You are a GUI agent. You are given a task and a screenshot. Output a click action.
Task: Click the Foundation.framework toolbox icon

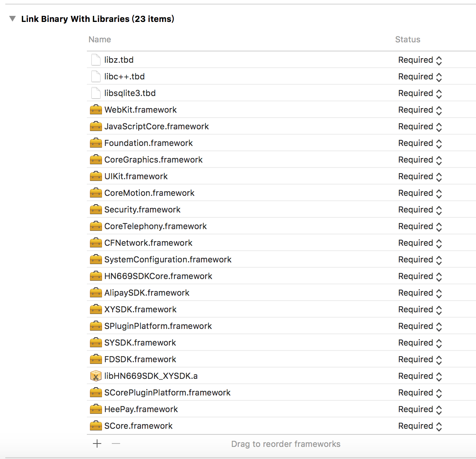(x=96, y=143)
